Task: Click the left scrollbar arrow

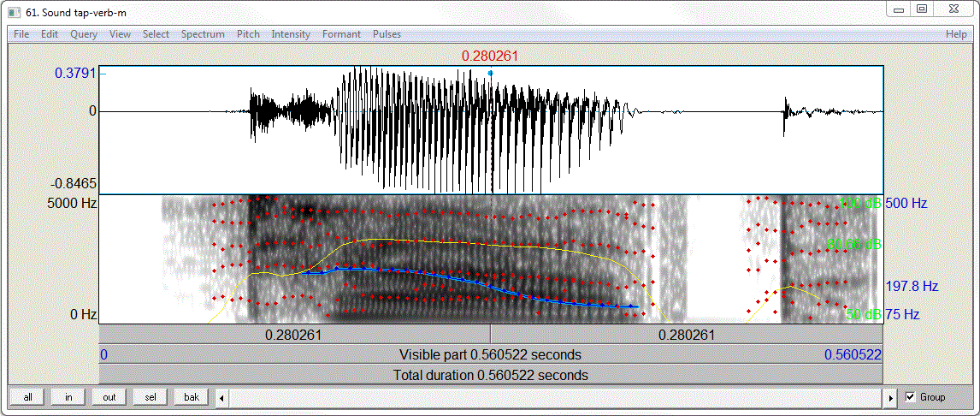Action: point(221,397)
